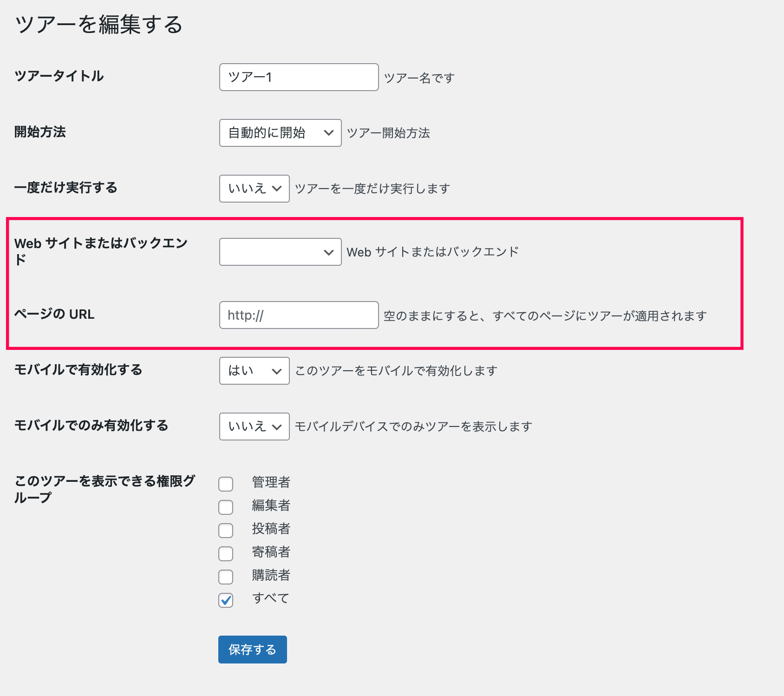Click the ツアータイトル label

click(x=59, y=76)
